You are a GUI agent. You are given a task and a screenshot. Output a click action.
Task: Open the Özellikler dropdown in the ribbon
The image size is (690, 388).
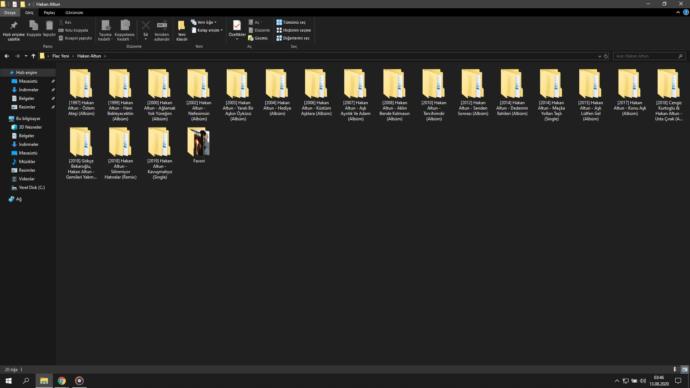(x=237, y=37)
